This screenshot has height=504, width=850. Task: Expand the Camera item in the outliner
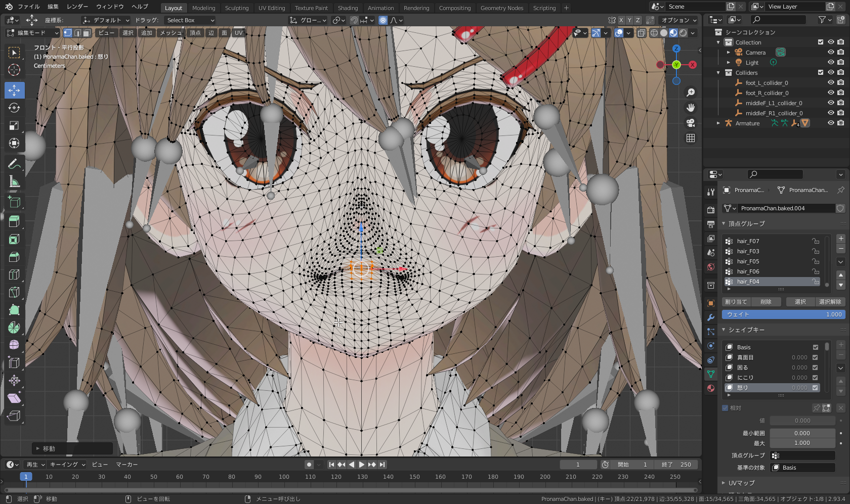point(729,52)
